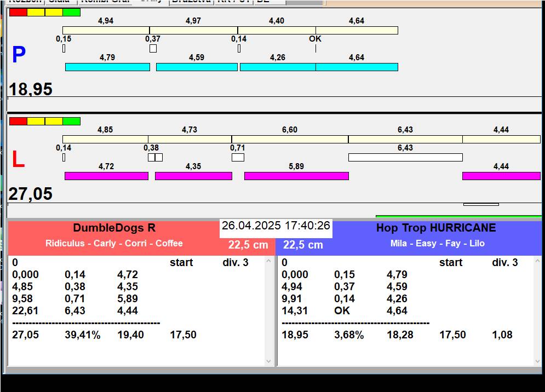Click the red start light in lane P
The height and width of the screenshot is (392, 545).
coord(18,12)
